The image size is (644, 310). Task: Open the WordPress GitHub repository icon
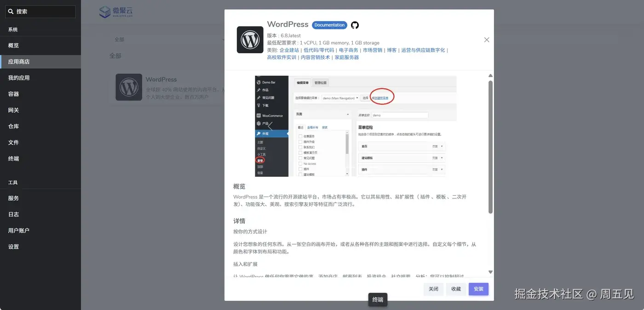pyautogui.click(x=355, y=25)
